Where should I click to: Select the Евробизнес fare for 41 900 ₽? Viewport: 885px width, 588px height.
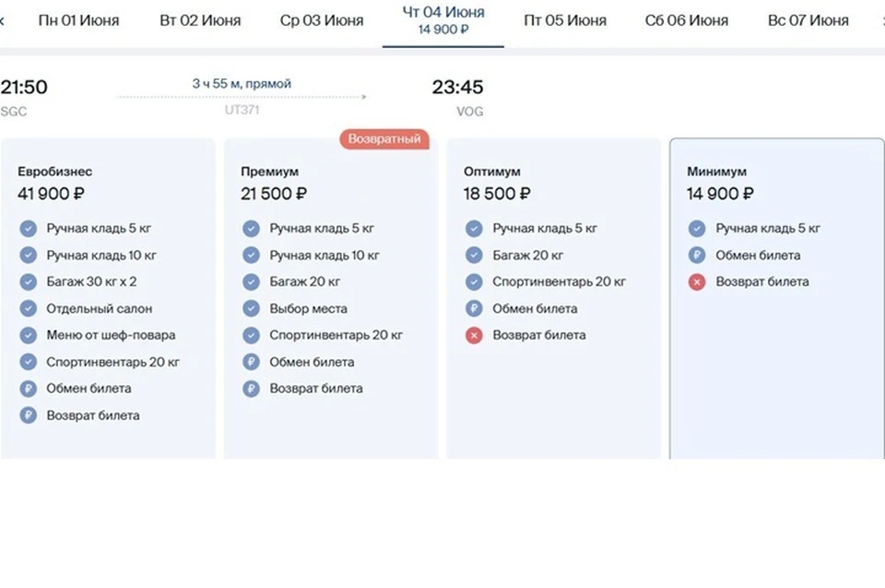tap(108, 299)
